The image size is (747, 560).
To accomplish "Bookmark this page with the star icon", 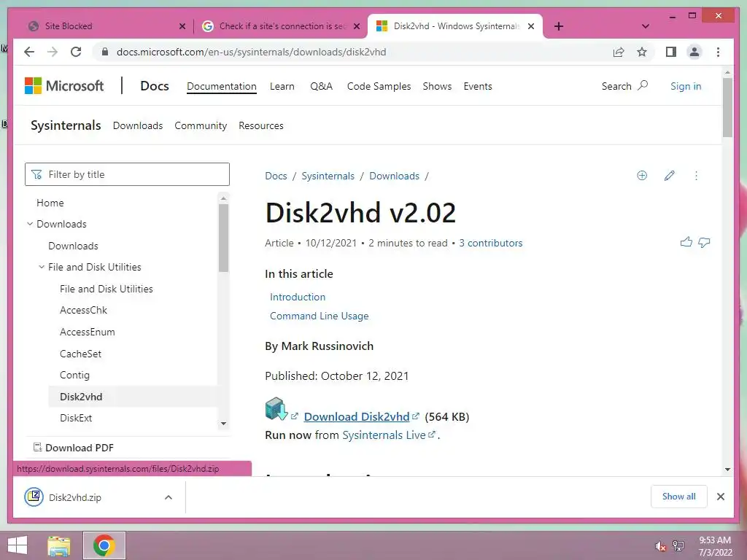I will [642, 52].
